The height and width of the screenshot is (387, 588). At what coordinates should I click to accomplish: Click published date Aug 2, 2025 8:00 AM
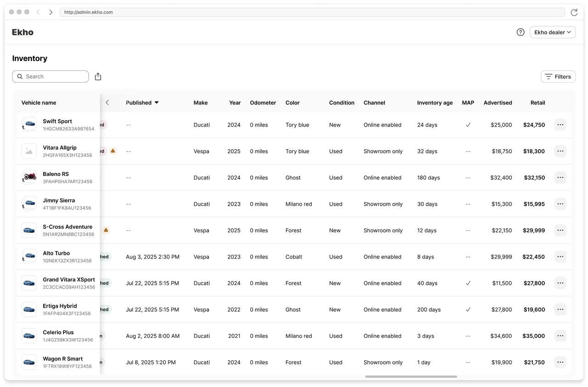[x=153, y=336]
